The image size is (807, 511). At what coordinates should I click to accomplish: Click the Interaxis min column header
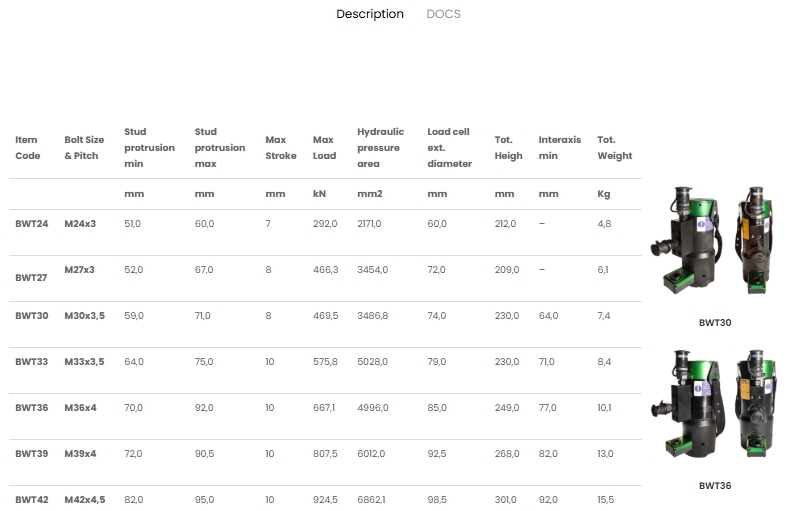tap(558, 148)
